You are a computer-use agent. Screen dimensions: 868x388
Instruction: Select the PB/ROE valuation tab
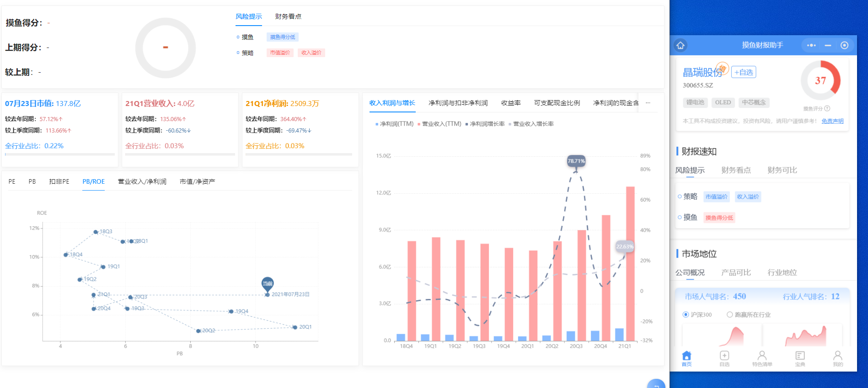94,181
